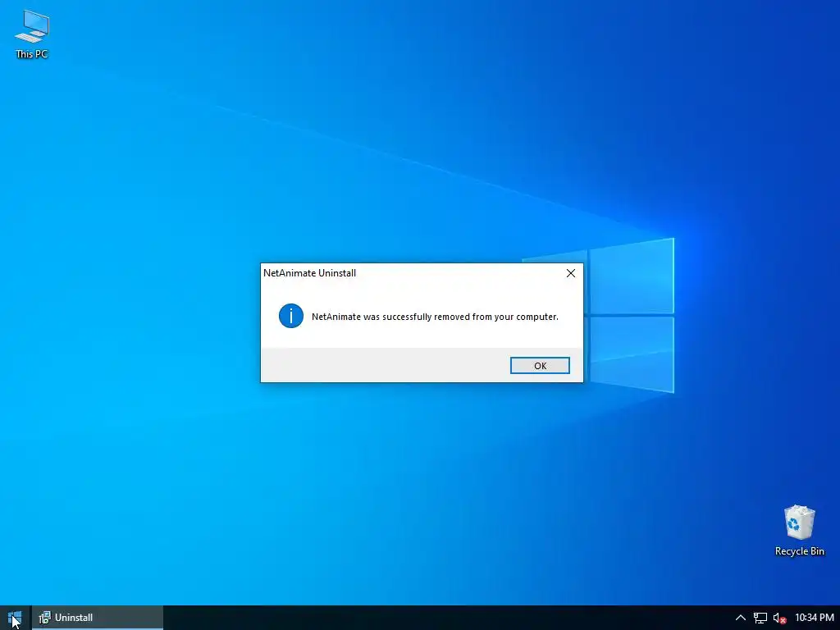Show hidden system tray icons
The height and width of the screenshot is (630, 840).
pos(741,618)
